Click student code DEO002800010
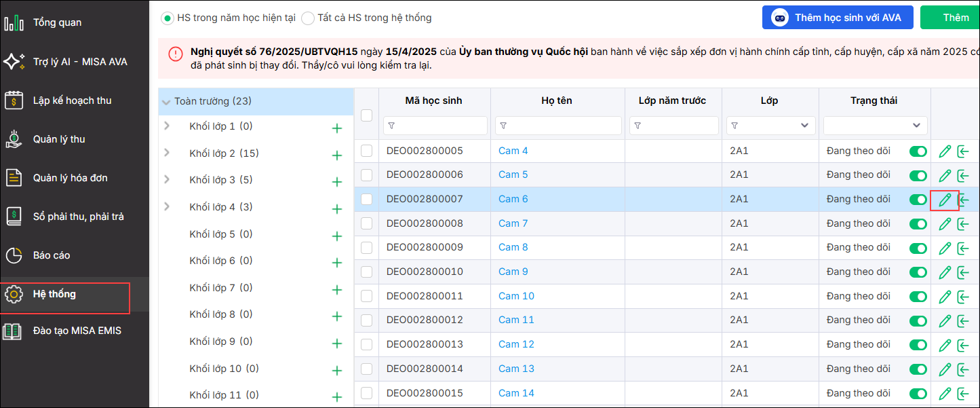 click(425, 272)
